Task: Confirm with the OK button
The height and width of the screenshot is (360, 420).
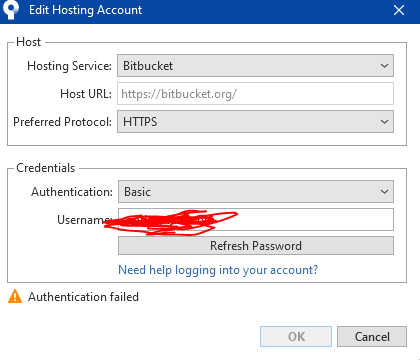Action: tap(296, 337)
